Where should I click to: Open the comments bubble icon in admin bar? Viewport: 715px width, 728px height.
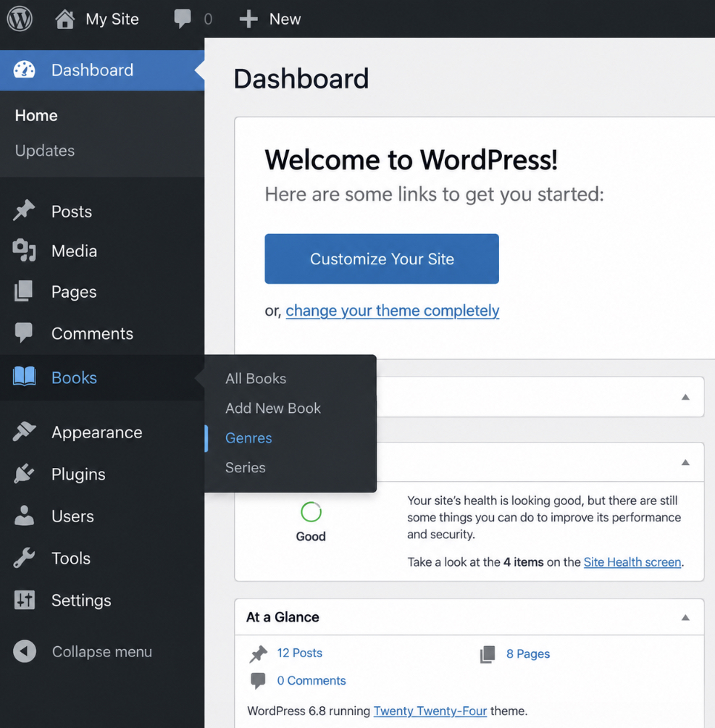pyautogui.click(x=182, y=19)
